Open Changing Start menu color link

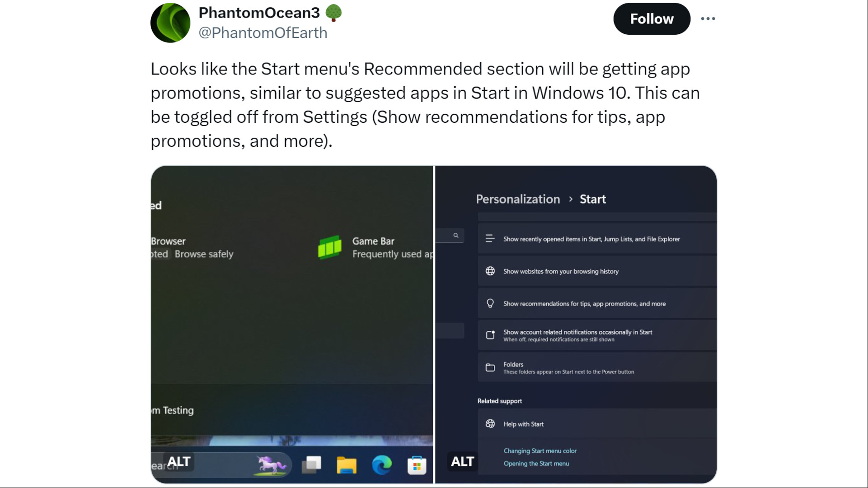[x=540, y=451]
